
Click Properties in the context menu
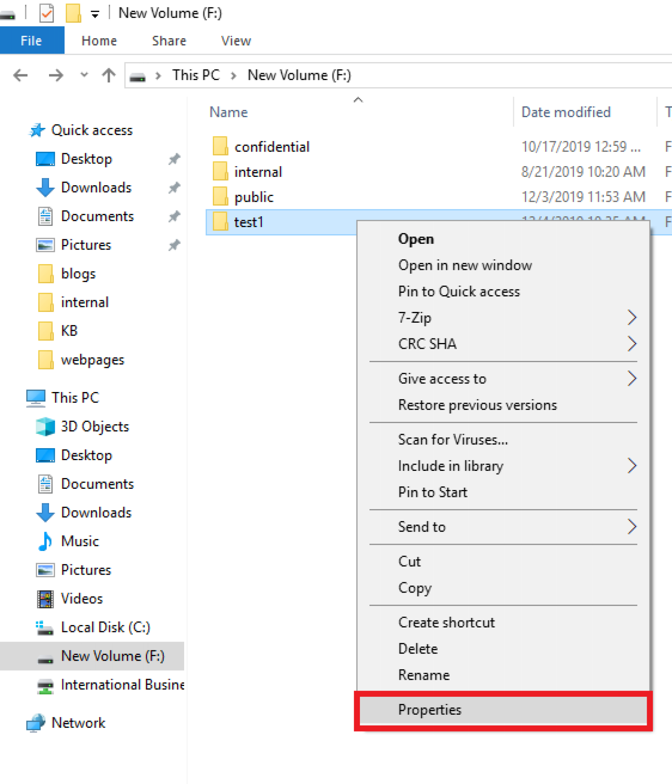pyautogui.click(x=430, y=709)
